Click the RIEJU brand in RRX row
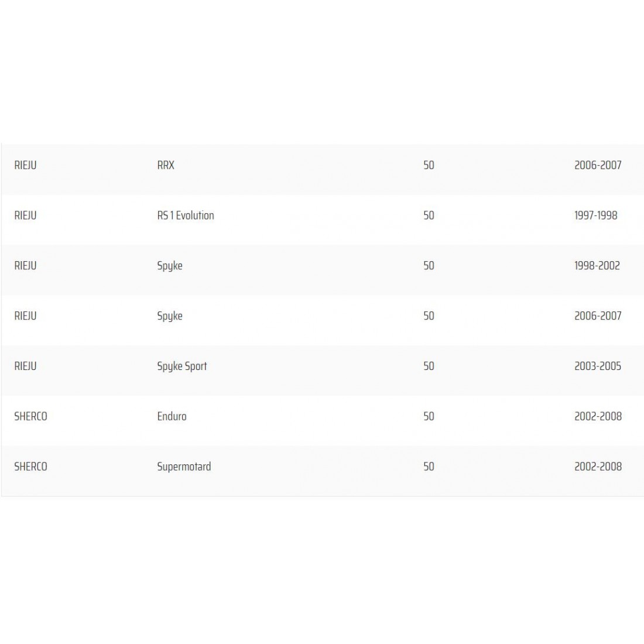Image resolution: width=644 pixels, height=644 pixels. (25, 165)
